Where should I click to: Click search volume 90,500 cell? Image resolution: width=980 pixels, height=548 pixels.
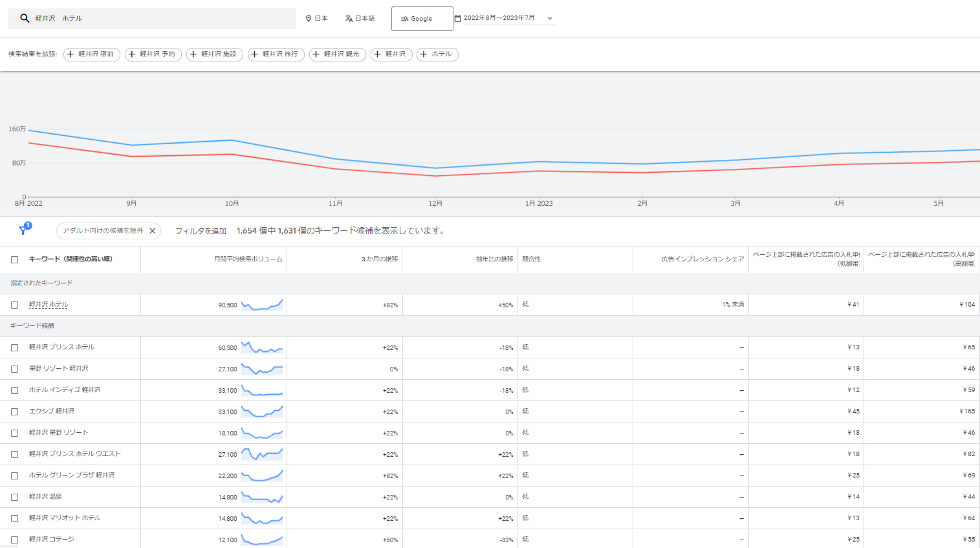(228, 305)
